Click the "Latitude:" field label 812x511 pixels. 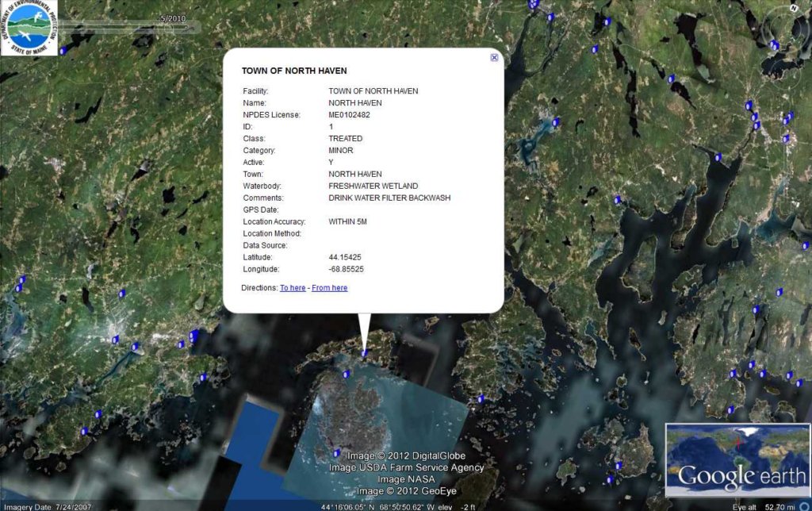click(258, 258)
